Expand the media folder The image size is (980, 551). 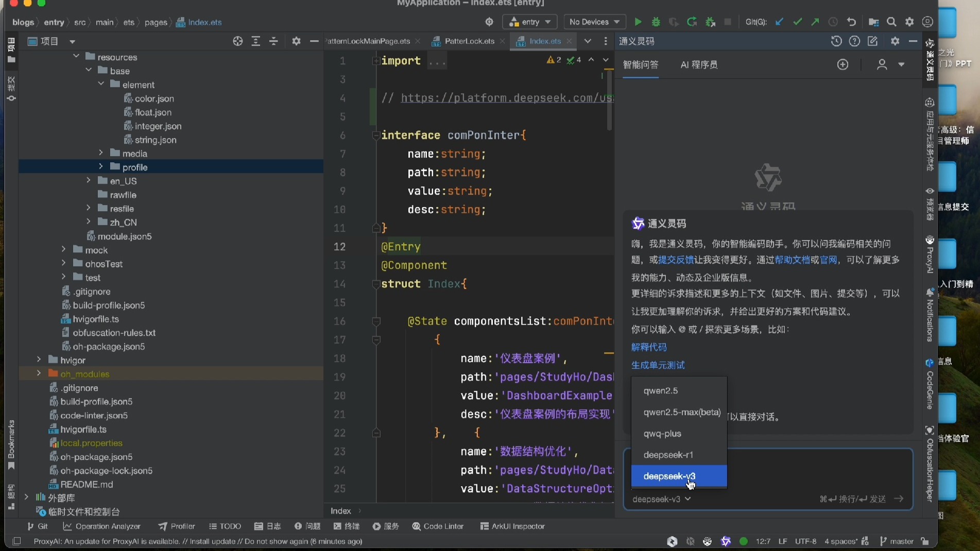point(101,153)
